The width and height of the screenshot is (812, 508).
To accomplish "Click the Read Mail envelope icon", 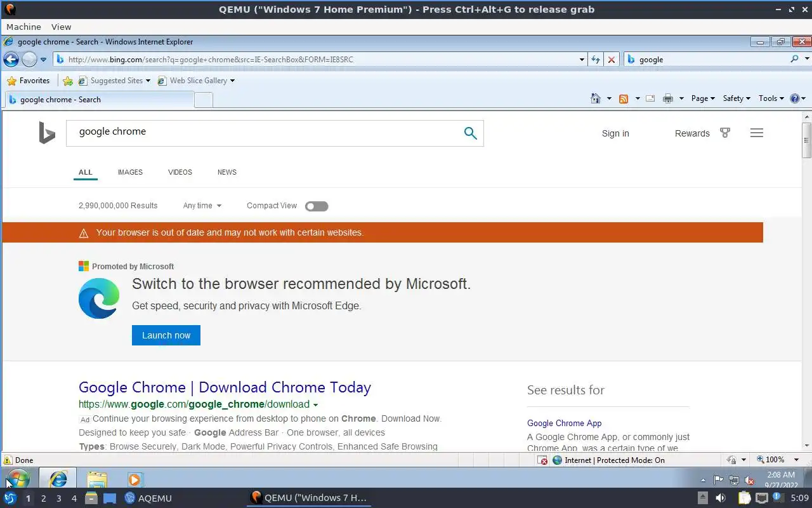I will [650, 98].
